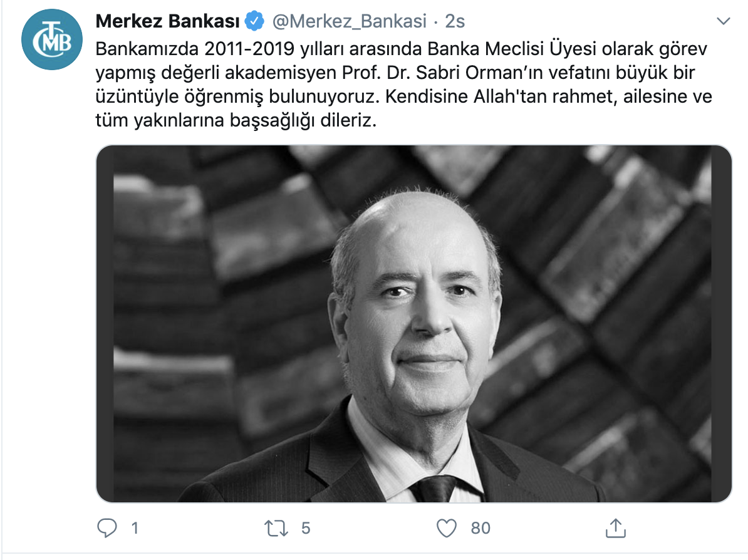View the reply count of 1
Screen dimensions: 748x560
coord(135,528)
